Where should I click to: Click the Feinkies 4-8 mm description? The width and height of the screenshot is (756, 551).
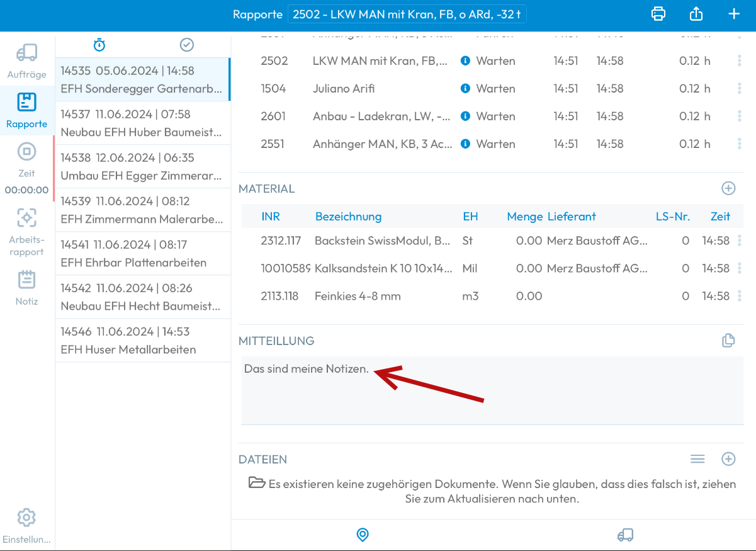(x=358, y=296)
